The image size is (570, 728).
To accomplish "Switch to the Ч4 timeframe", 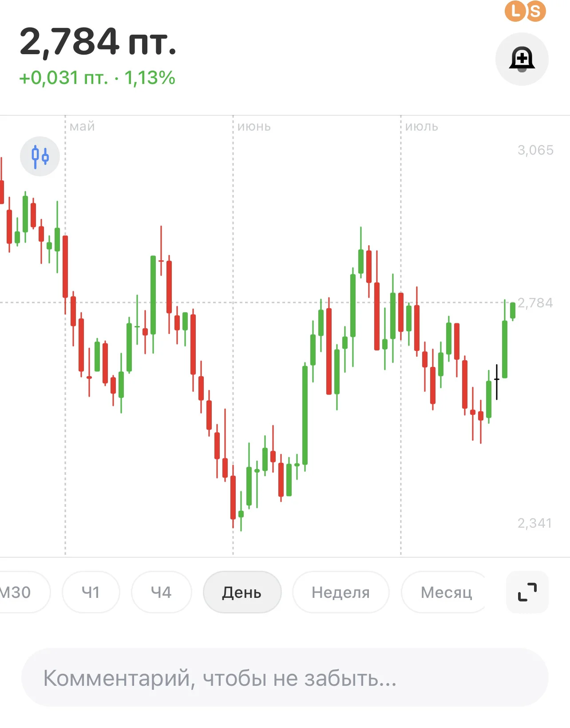I will point(161,592).
